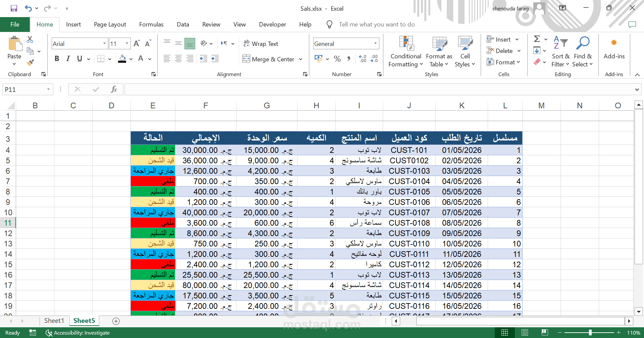Screen dimensions: 644x338
Task: Click the Increase Decimal icon
Action: click(363, 59)
